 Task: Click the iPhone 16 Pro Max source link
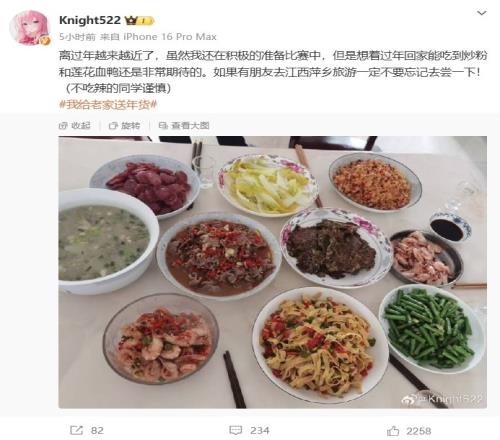pyautogui.click(x=170, y=37)
